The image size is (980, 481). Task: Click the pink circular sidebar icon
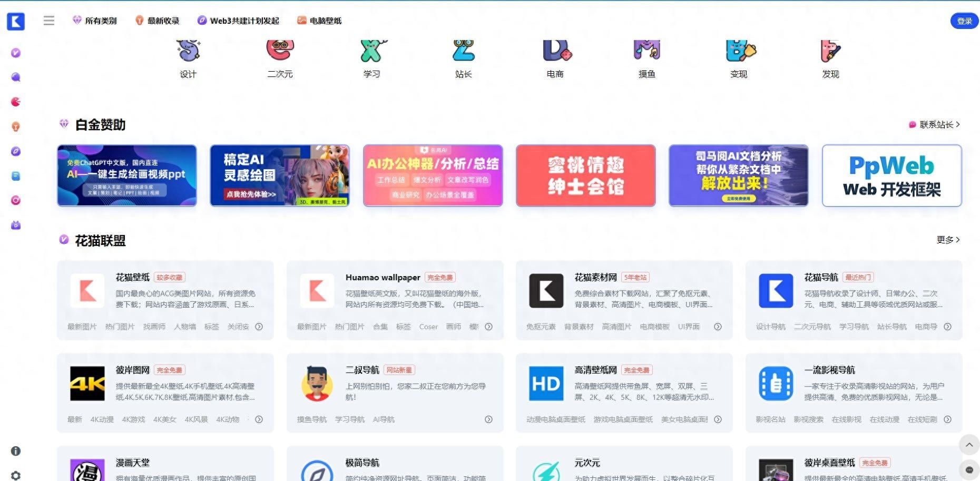click(x=16, y=200)
